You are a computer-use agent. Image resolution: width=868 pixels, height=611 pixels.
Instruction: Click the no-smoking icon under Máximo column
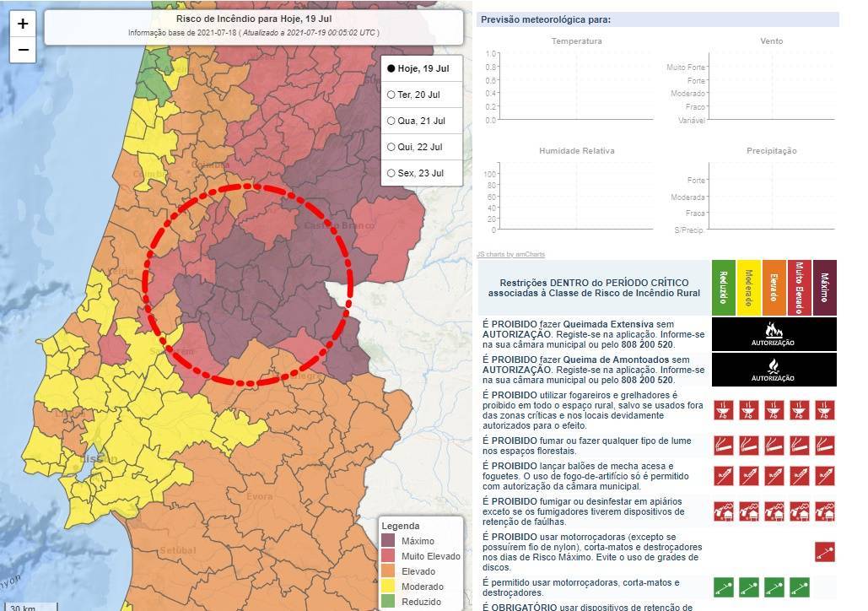coord(824,444)
